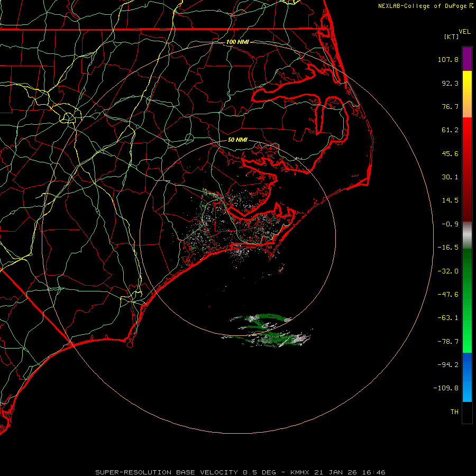Click the -94.2 legend value
This screenshot has width=476, height=476.
pos(448,365)
